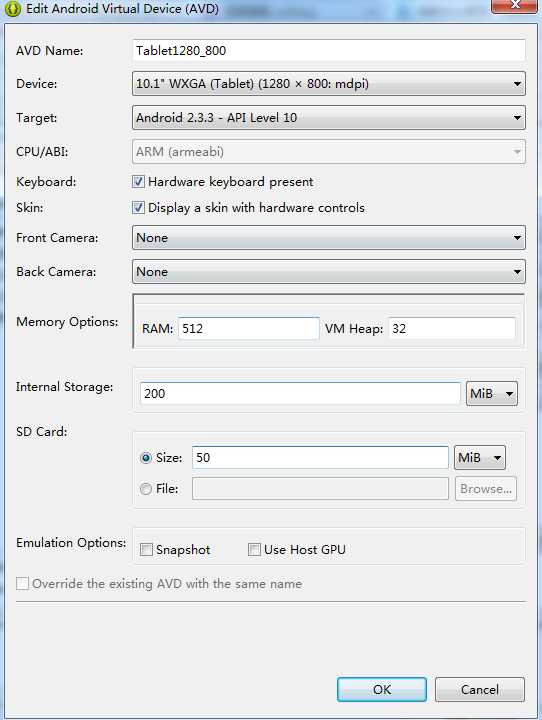Screen dimensions: 542x720
Task: Click the Emulation Options label
Action: pyautogui.click(x=71, y=543)
